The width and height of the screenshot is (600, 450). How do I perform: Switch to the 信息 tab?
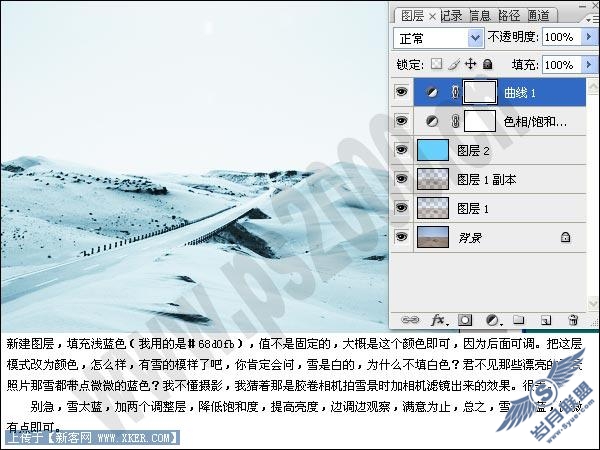(480, 16)
